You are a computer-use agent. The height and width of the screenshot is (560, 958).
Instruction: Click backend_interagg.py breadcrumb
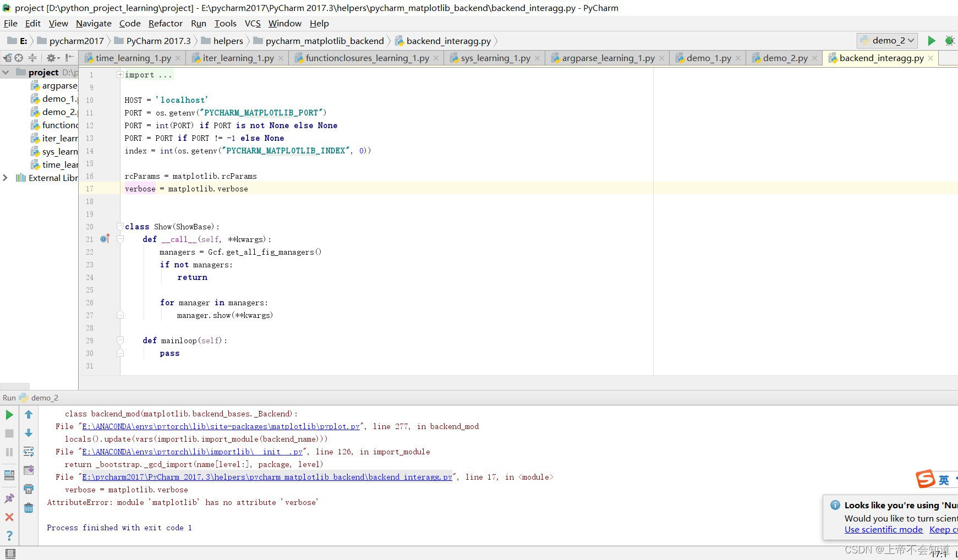click(443, 41)
